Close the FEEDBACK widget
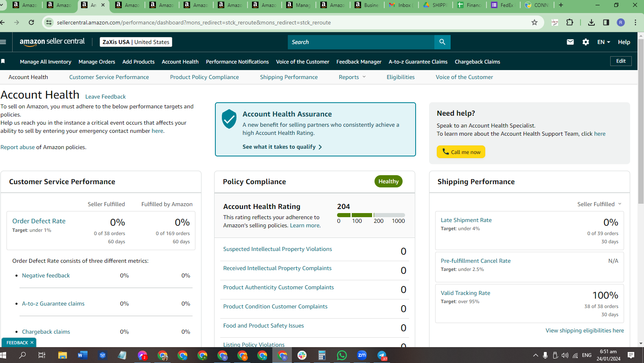Image resolution: width=644 pixels, height=363 pixels. 32,343
